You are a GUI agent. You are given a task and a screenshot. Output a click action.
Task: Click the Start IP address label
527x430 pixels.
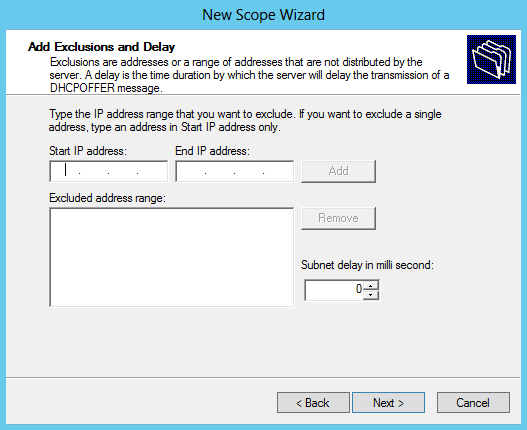(88, 151)
